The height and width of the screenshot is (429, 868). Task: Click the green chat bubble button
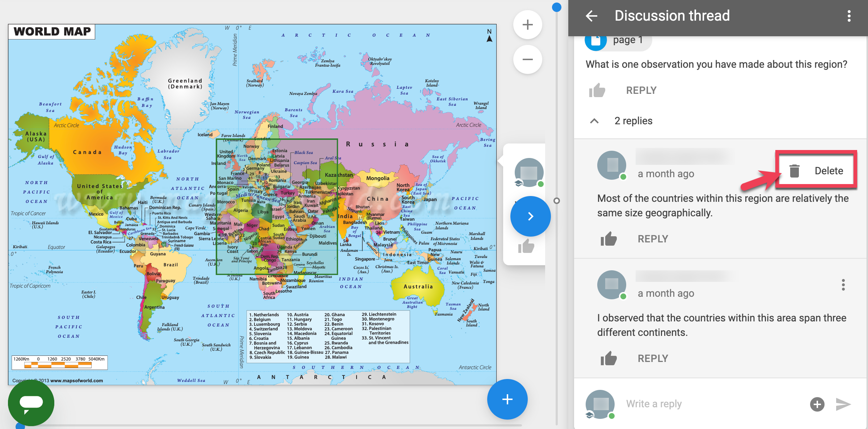[31, 403]
